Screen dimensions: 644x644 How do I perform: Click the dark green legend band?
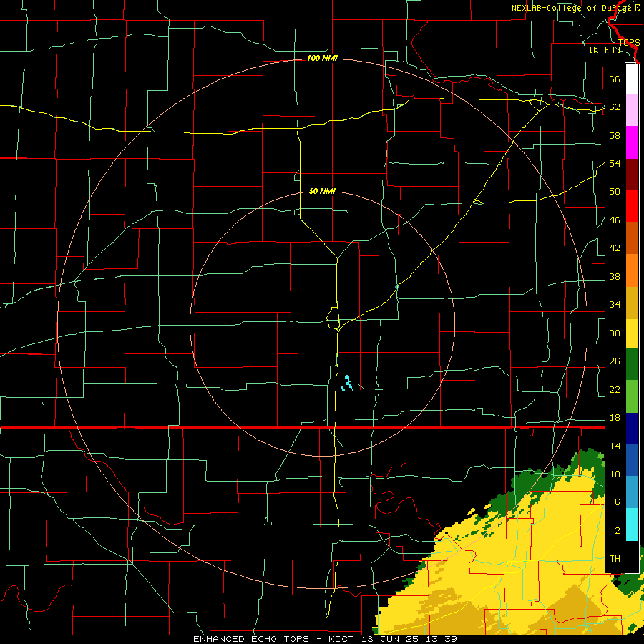[x=632, y=364]
